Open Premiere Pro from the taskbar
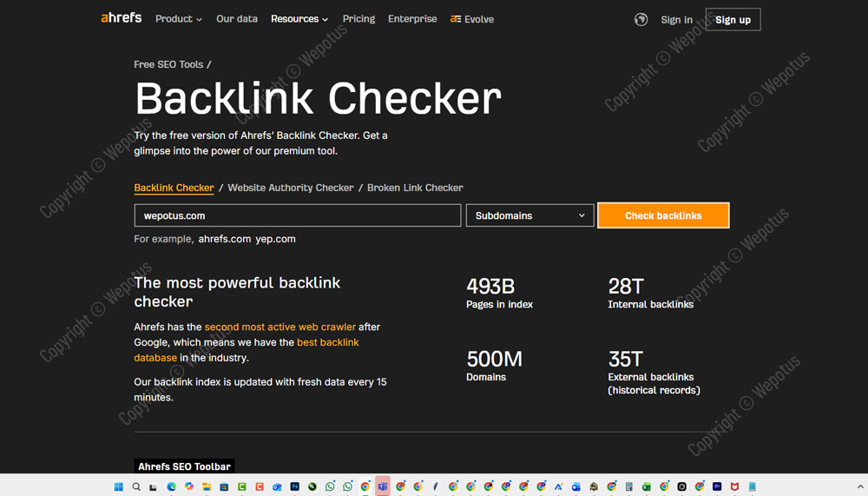Image resolution: width=868 pixels, height=496 pixels. [717, 486]
